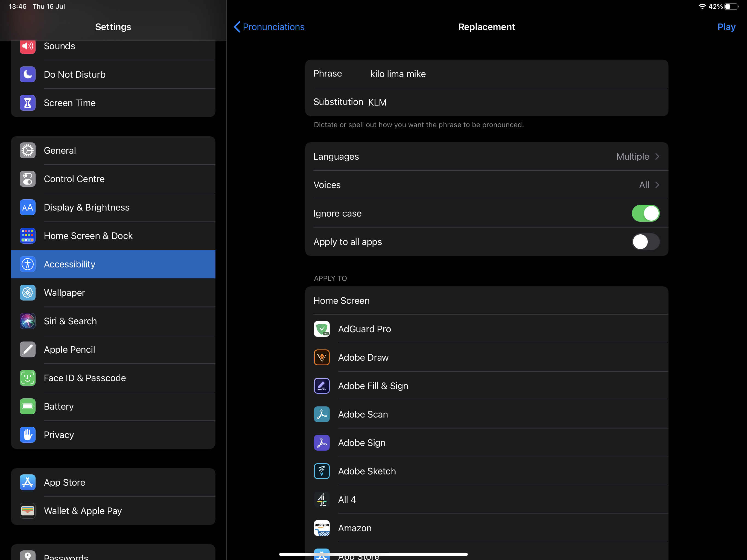Tap the Siri & Search icon
This screenshot has width=747, height=560.
tap(28, 321)
